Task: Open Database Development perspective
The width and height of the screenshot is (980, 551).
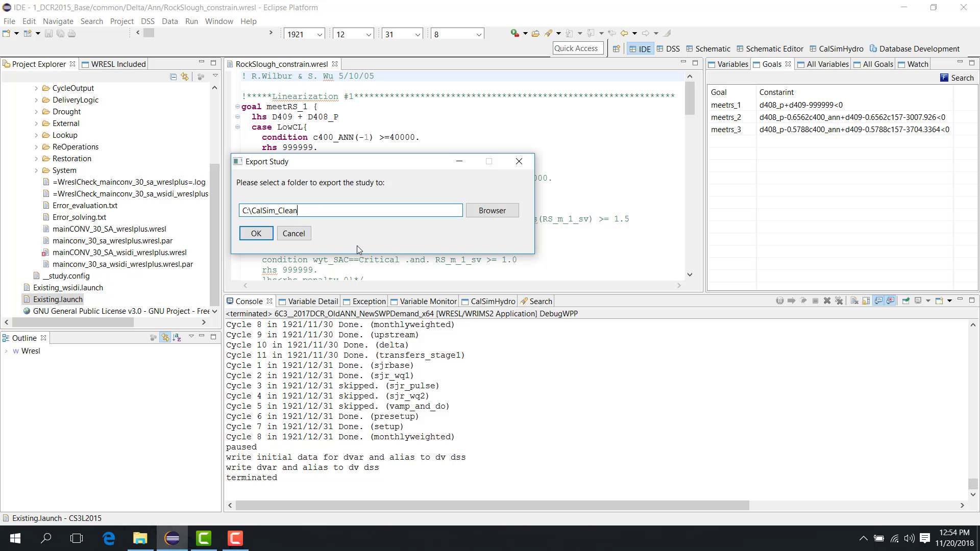Action: (915, 49)
